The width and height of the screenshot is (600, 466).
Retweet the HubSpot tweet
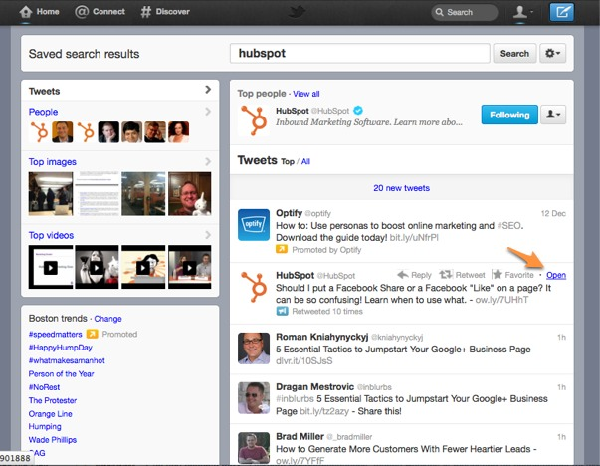462,275
